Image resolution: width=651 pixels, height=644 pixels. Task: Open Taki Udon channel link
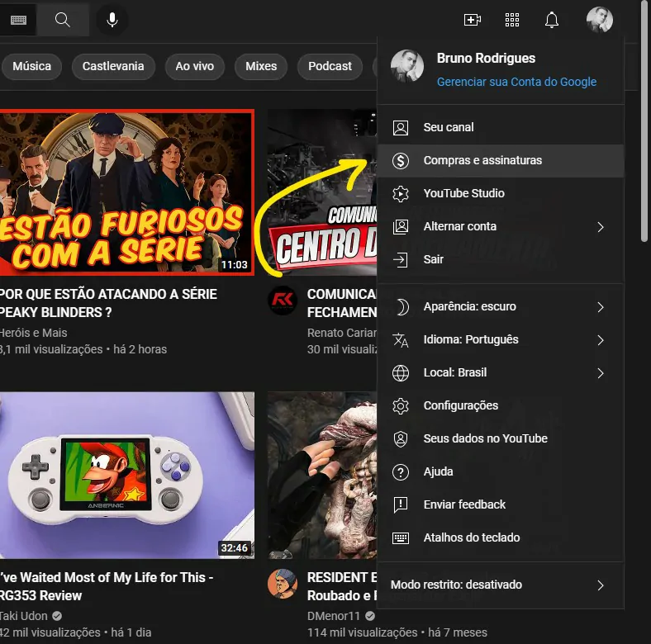click(24, 617)
